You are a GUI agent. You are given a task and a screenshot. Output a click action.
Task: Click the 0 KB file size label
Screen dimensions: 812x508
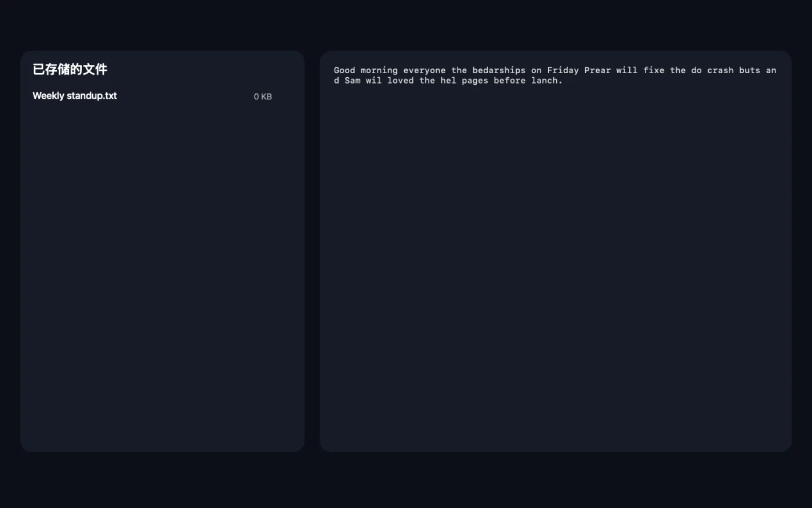(263, 96)
